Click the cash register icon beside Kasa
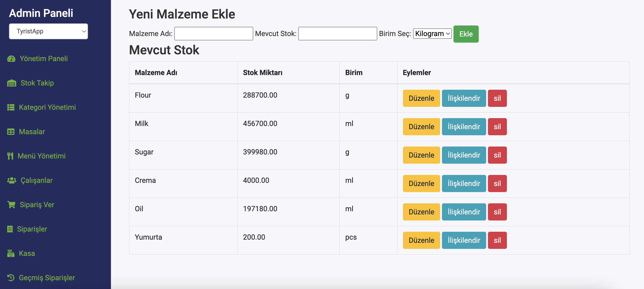 pos(11,253)
